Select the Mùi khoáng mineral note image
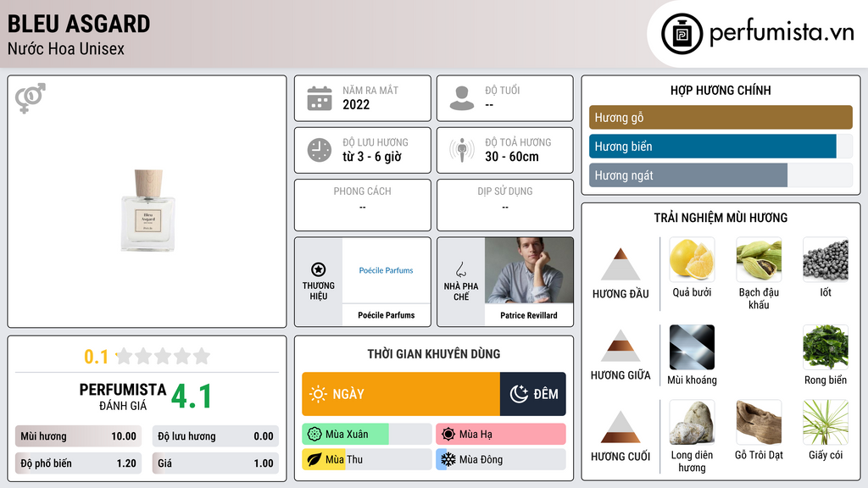Viewport: 868px width, 488px height. tap(692, 347)
